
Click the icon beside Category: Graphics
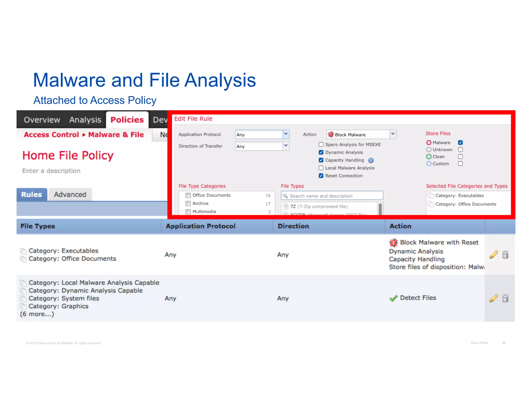23,306
